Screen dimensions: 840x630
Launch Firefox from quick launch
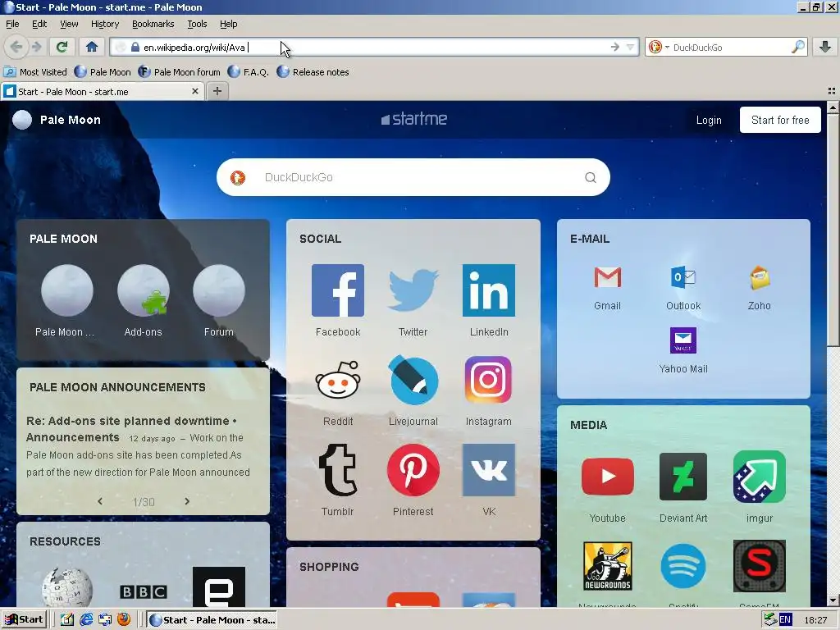[124, 620]
